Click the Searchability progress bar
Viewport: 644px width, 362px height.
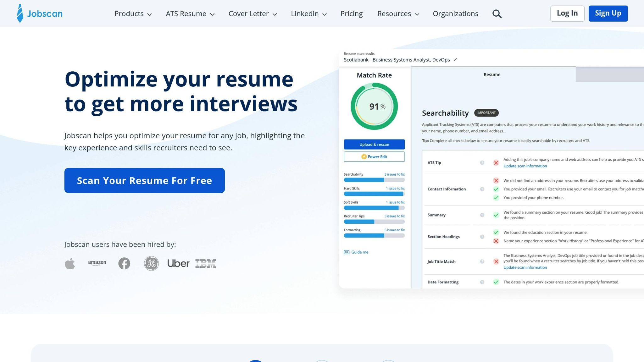pos(374,180)
